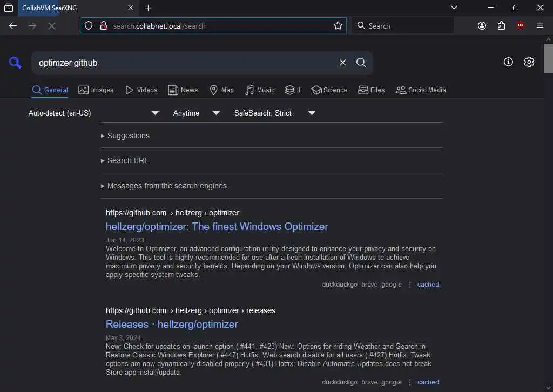The image size is (553, 392).
Task: Clear the search query with X
Action: click(x=342, y=63)
